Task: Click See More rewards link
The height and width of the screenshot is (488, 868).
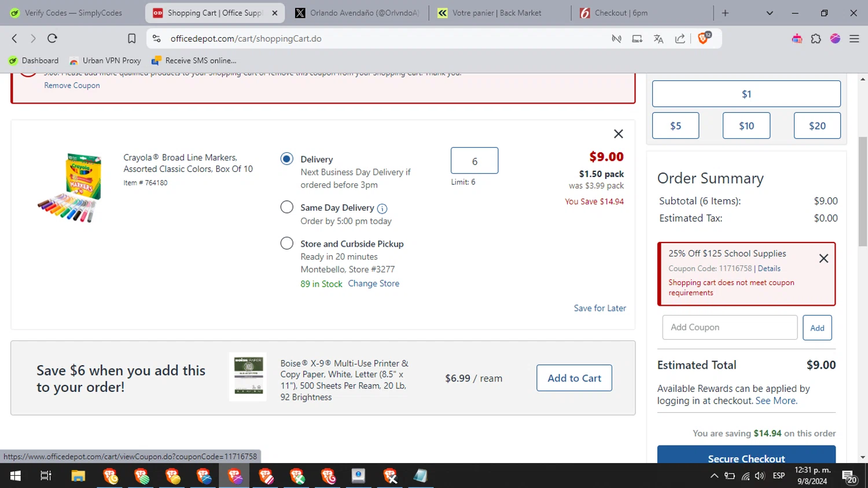Action: click(776, 401)
